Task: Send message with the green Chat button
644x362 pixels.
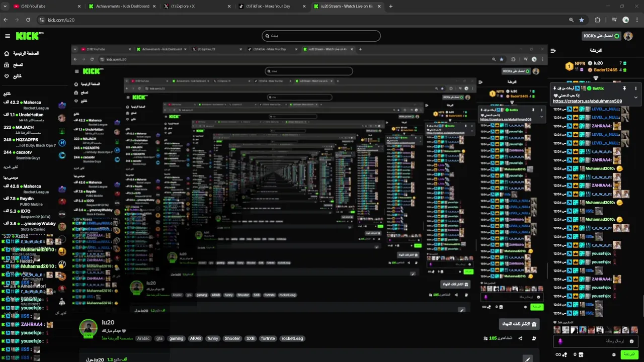Action: click(629, 354)
